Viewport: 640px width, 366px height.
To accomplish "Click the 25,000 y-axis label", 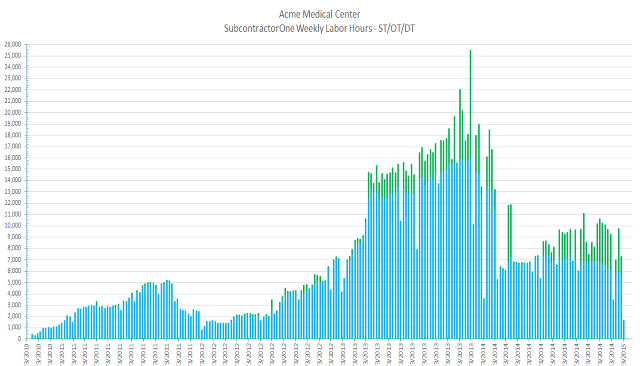I will tap(13, 55).
